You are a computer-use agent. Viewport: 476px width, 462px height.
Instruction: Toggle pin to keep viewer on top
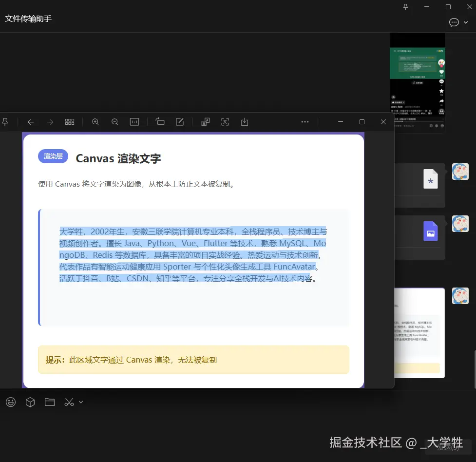pos(5,122)
